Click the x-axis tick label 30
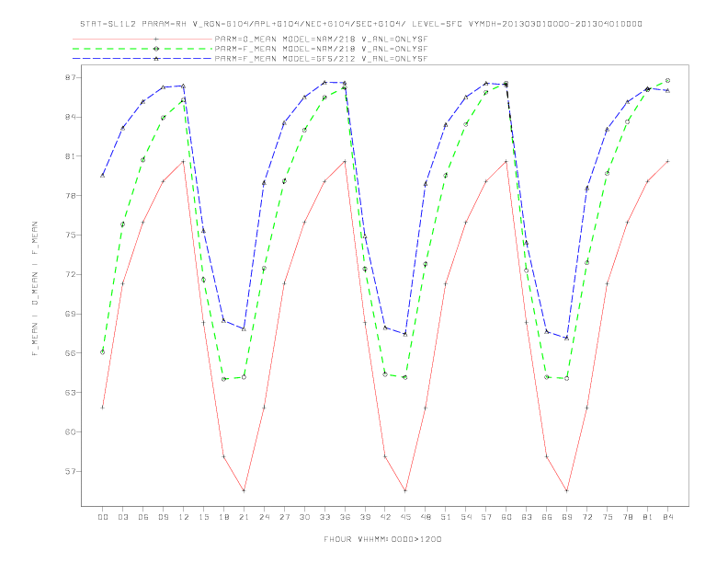This screenshot has height=563, width=728. point(304,517)
